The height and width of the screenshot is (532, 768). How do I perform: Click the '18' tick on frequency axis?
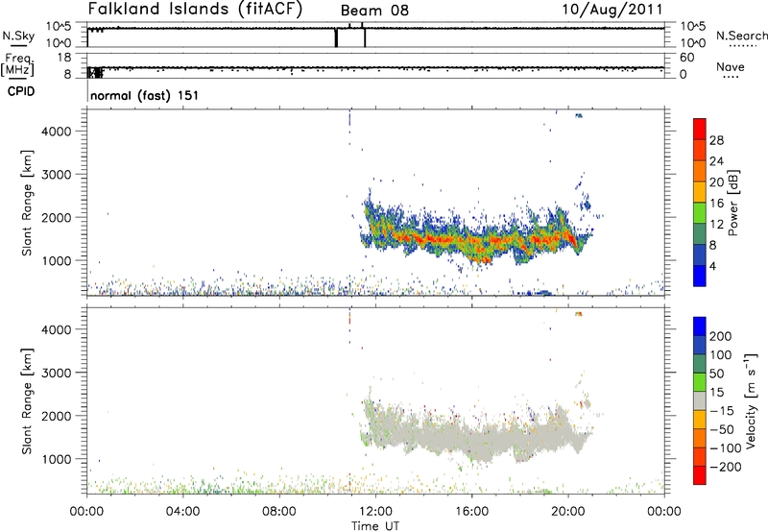64,58
